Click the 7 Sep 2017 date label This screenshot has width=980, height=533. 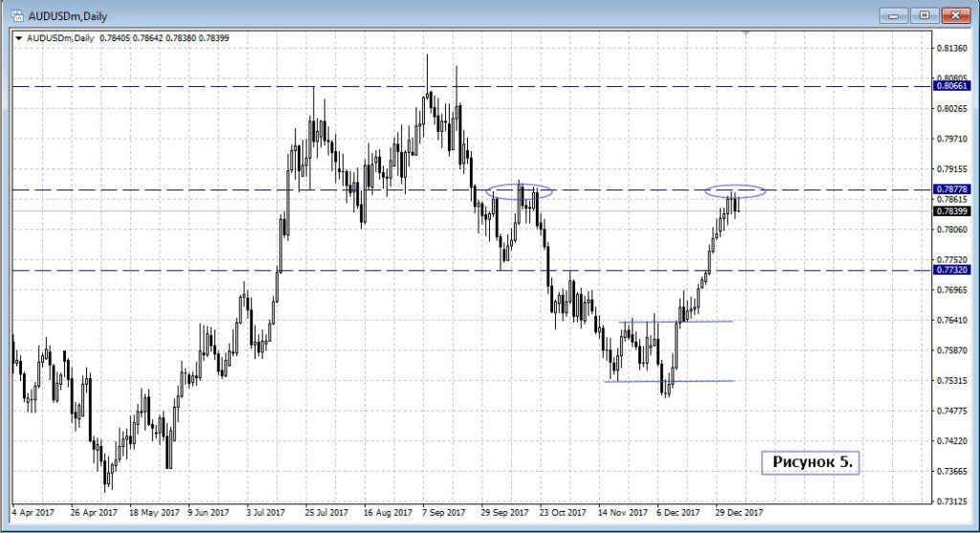[x=444, y=513]
